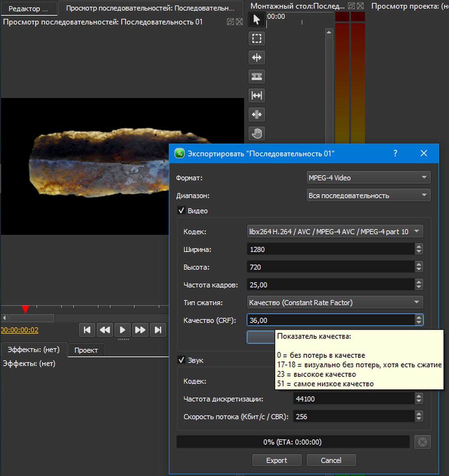The image size is (449, 476).
Task: Open the video Кодек libx264 dropdown
Action: click(x=334, y=232)
